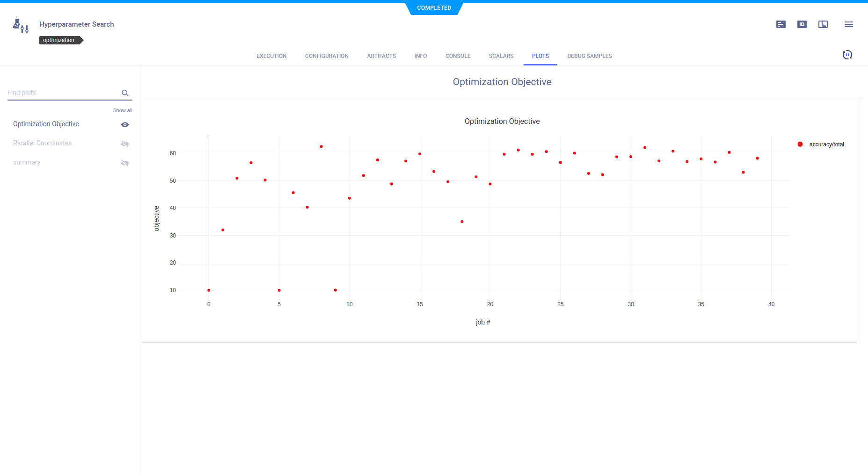
Task: Open the EXECUTION tab
Action: tap(271, 56)
